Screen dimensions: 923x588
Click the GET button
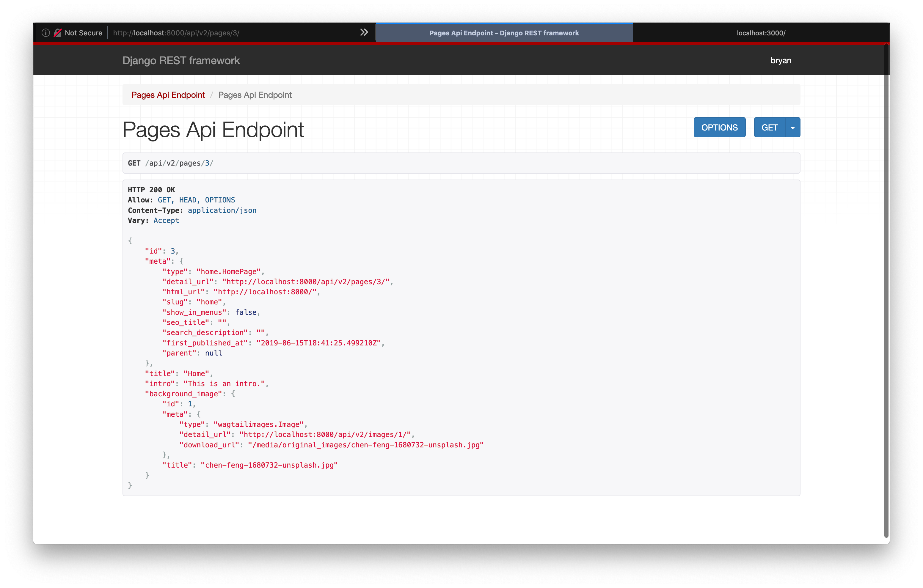click(769, 128)
